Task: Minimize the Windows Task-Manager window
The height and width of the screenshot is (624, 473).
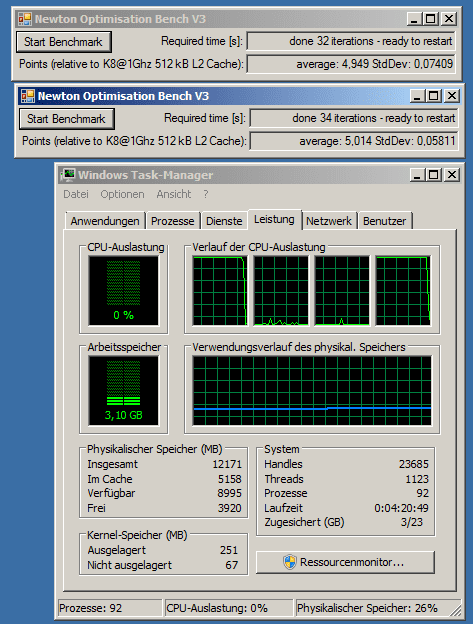Action: coord(417,175)
